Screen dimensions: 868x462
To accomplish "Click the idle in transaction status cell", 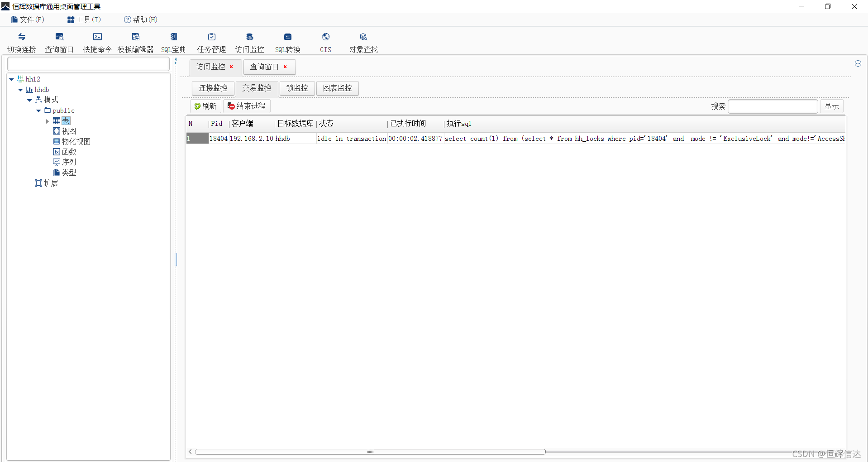I will [x=352, y=139].
